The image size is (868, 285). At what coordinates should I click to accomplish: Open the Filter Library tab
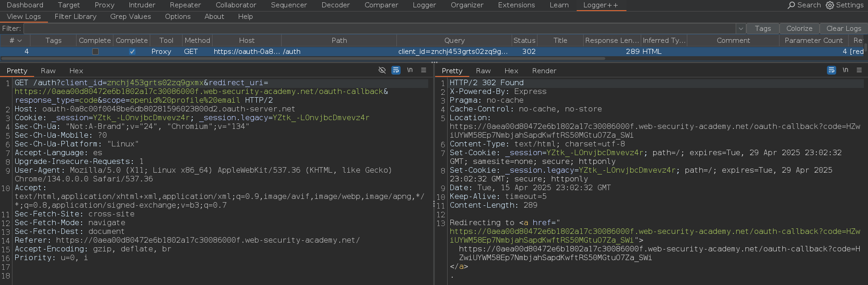click(76, 17)
